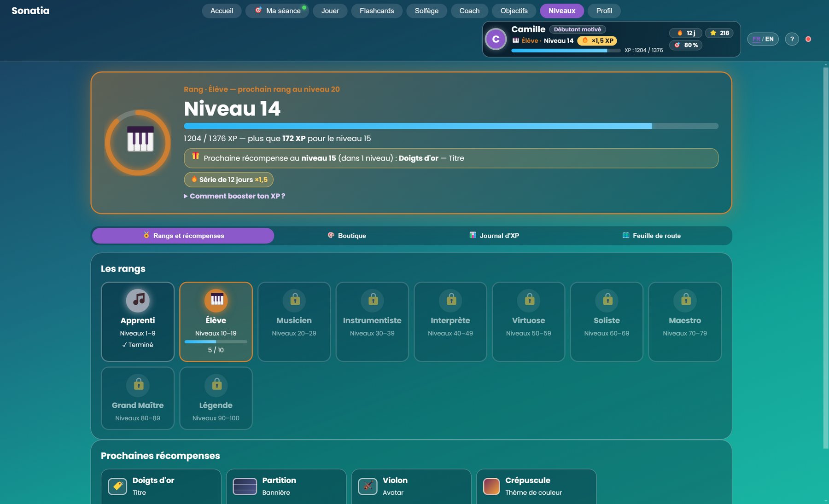829x504 pixels.
Task: Click the Jouer navigation button
Action: tap(330, 11)
